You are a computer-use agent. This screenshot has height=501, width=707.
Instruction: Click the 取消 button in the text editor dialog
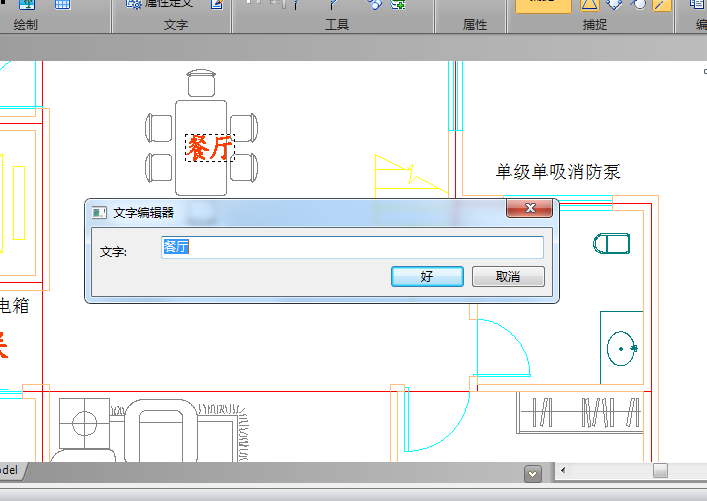(508, 276)
